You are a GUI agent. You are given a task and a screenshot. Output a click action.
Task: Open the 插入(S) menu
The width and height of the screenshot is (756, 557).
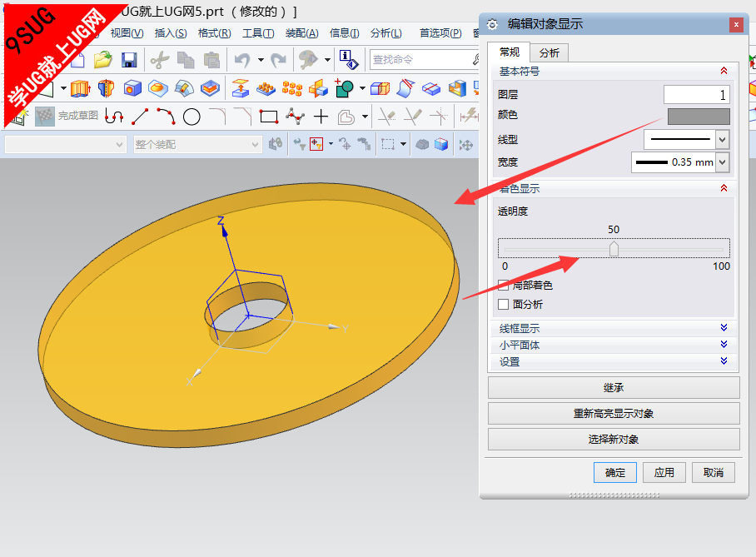pyautogui.click(x=171, y=32)
